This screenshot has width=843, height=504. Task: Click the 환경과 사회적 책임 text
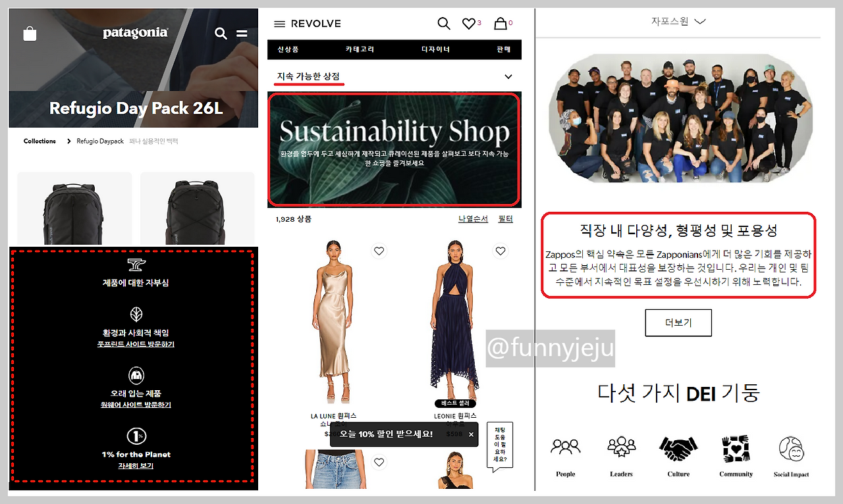click(x=136, y=333)
